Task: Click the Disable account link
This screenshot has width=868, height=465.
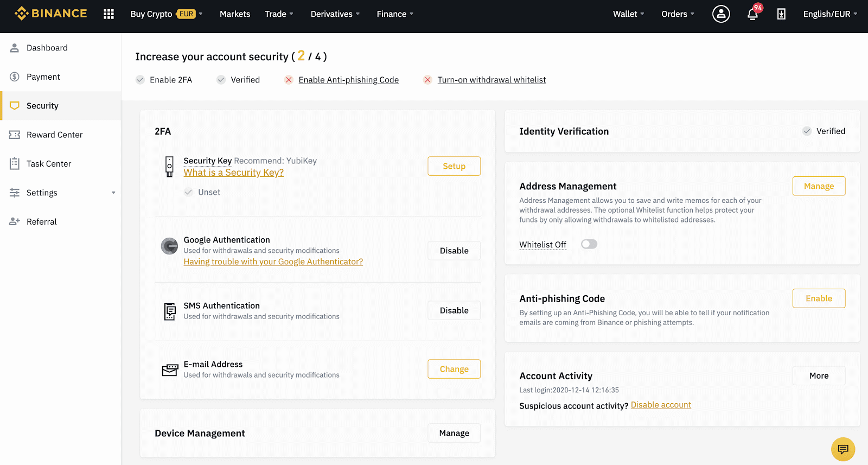Action: (x=661, y=405)
